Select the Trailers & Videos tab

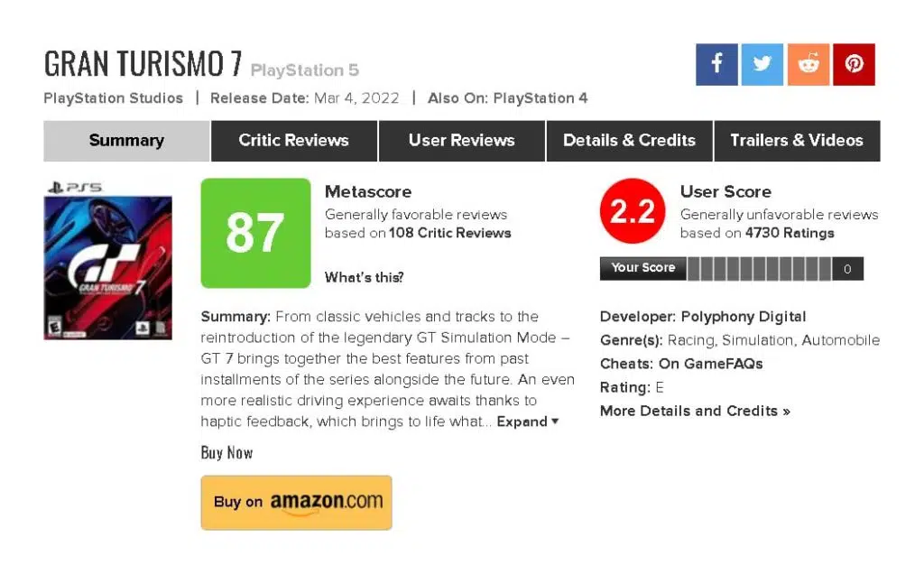798,141
